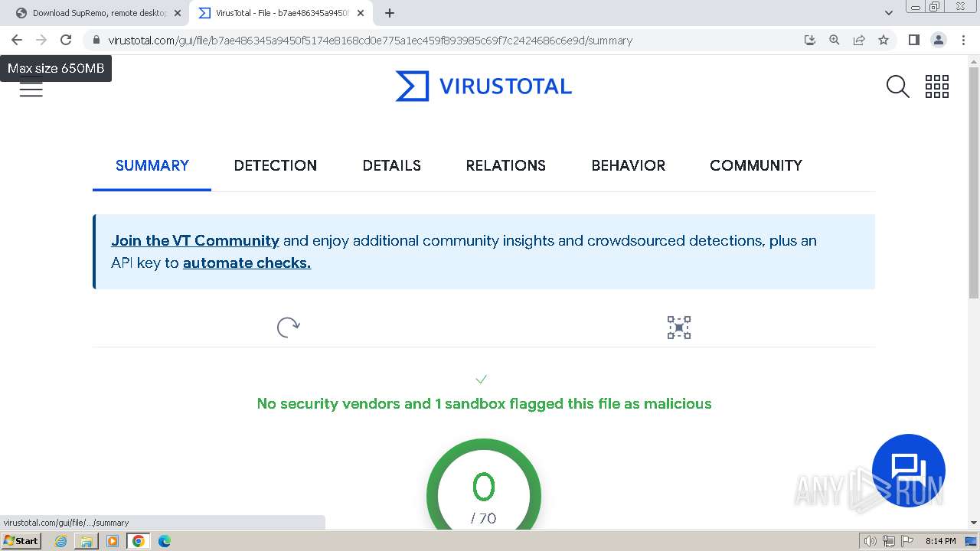Click the VirusTotal logo
The height and width of the screenshot is (551, 980).
(x=483, y=86)
